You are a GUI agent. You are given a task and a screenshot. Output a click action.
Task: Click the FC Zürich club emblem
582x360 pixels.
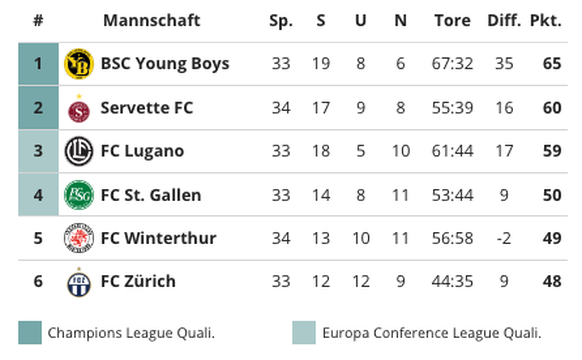pos(79,282)
